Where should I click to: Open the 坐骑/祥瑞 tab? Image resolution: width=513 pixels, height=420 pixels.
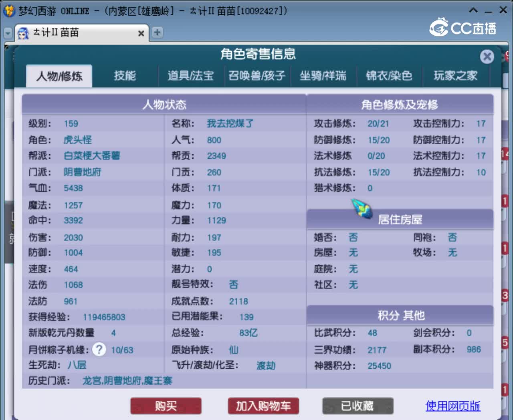pos(323,76)
